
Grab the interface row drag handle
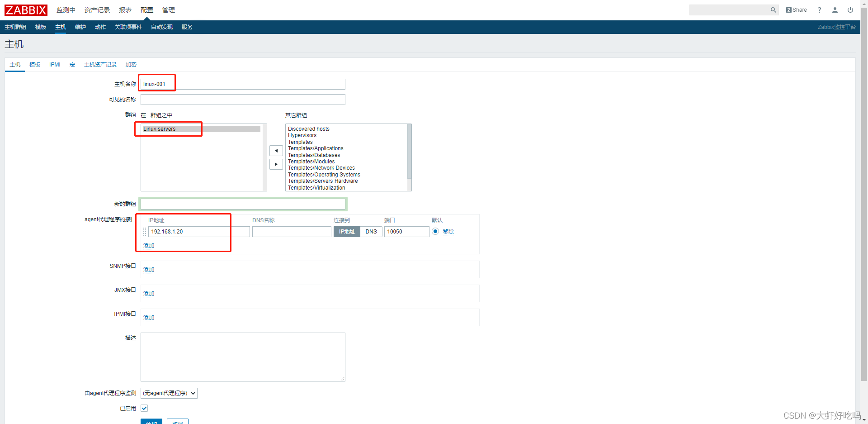pos(145,232)
